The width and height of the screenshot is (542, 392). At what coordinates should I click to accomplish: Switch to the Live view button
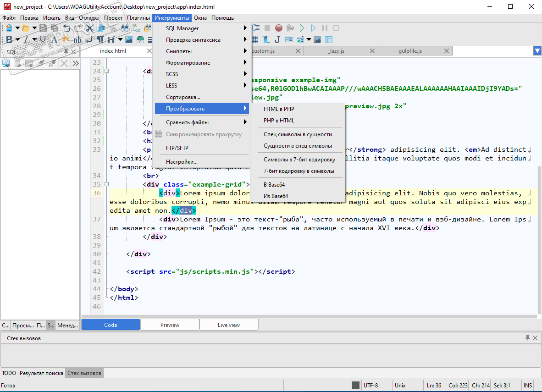pos(228,325)
